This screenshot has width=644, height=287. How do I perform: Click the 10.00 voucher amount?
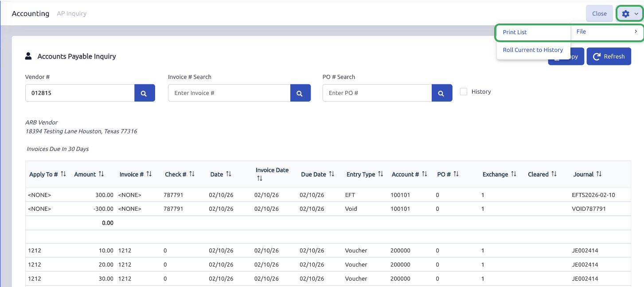[106, 251]
